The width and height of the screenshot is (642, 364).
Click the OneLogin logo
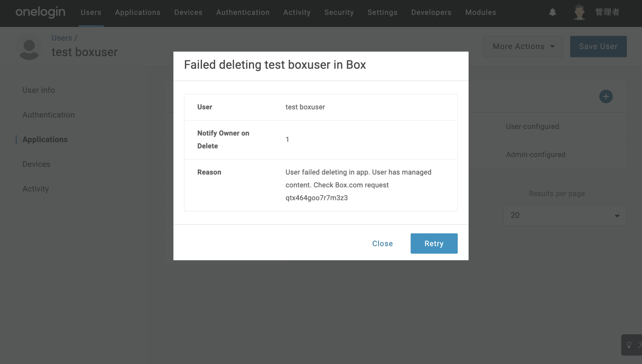click(x=40, y=12)
